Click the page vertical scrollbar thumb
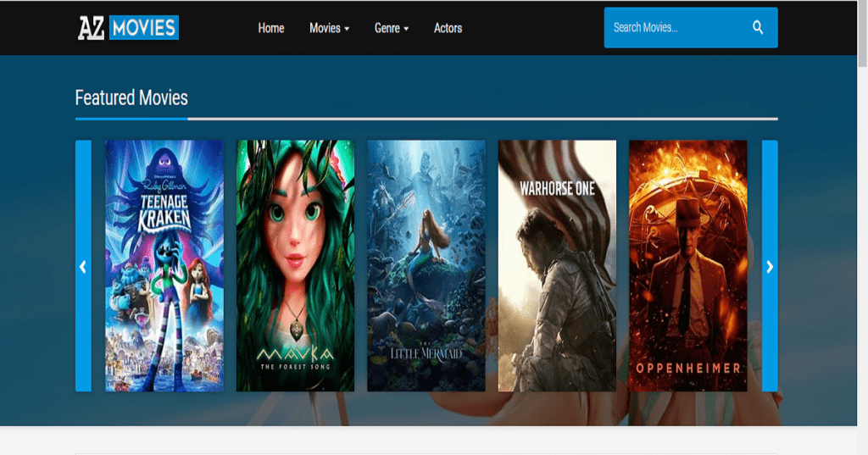This screenshot has width=868, height=455. [x=862, y=33]
